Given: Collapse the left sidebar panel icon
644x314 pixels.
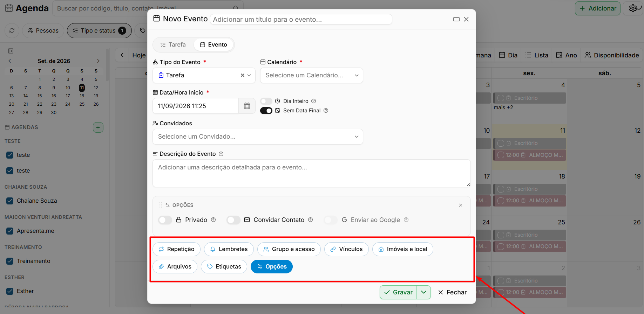Looking at the screenshot, I should point(11,51).
